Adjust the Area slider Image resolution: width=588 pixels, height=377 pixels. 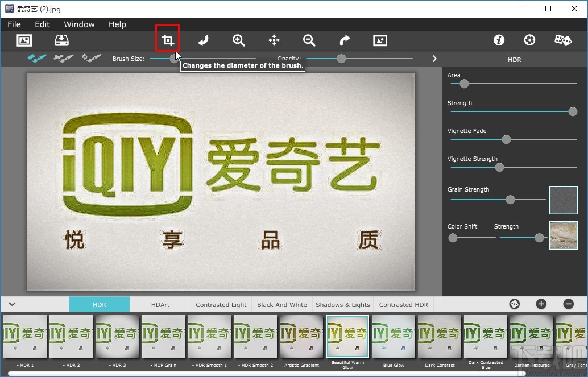[514, 84]
